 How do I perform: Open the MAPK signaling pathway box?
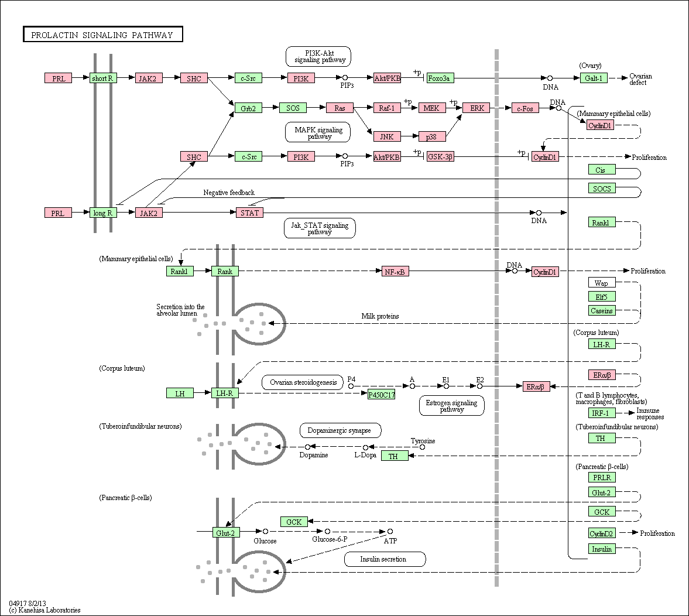(318, 133)
